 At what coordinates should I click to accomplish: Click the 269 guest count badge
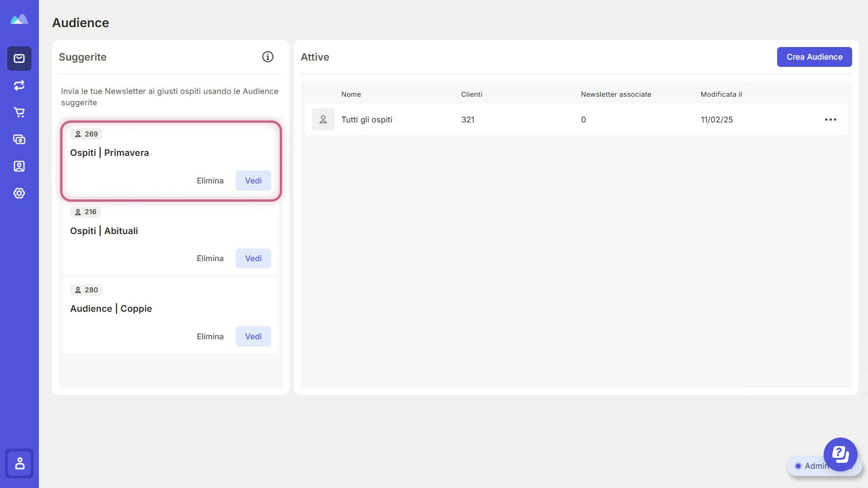pyautogui.click(x=86, y=134)
